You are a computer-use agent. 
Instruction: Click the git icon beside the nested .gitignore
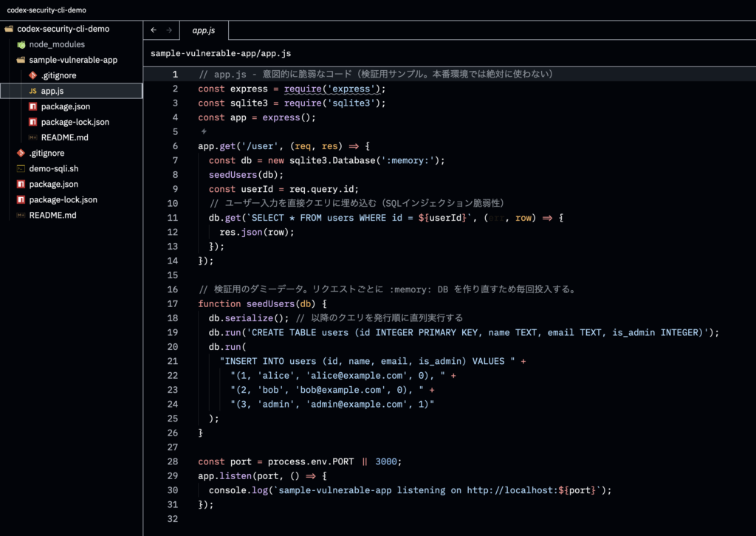pyautogui.click(x=32, y=75)
